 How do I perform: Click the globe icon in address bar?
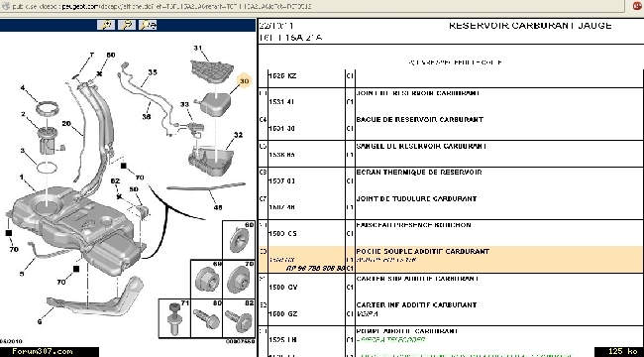6,6
